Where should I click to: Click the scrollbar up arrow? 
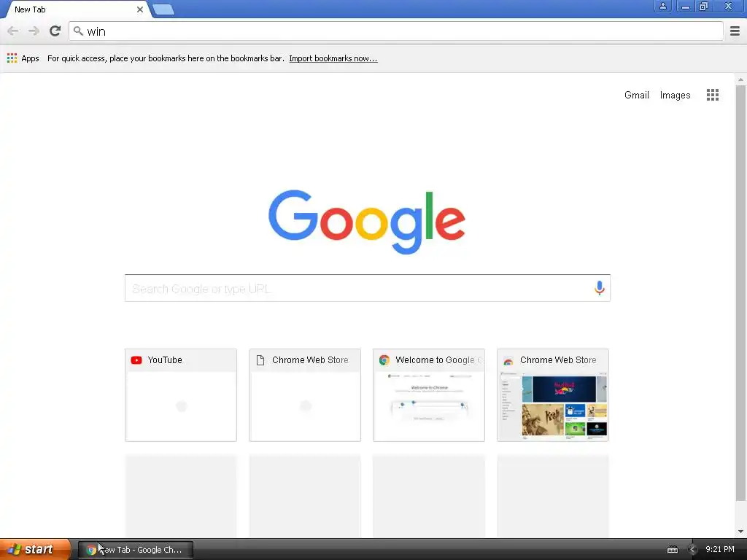coord(740,79)
